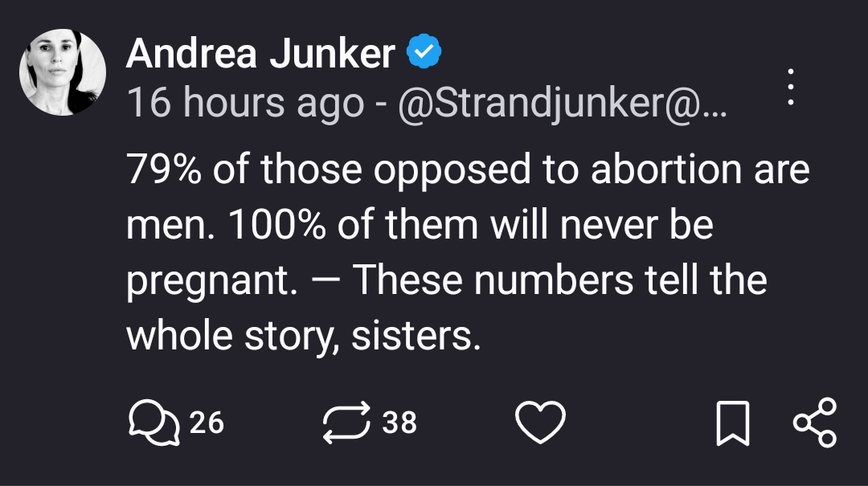The image size is (868, 486).
Task: Click the "16 hours ago" timestamp
Action: 245,103
